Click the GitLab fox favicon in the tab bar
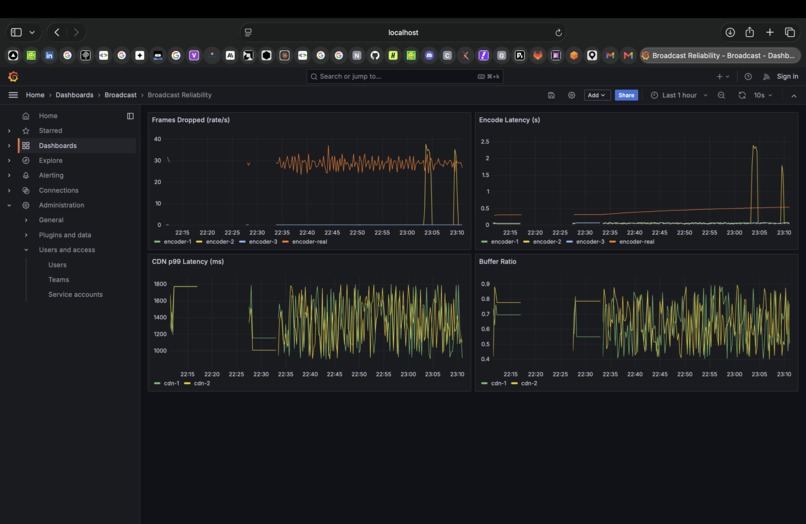Image resolution: width=806 pixels, height=524 pixels. point(538,56)
